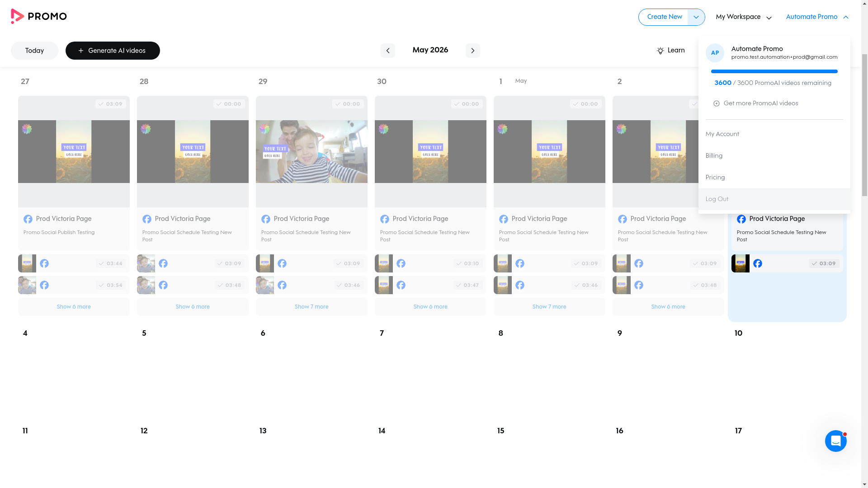Select calendar day 4
This screenshot has height=488, width=868.
[x=25, y=333]
